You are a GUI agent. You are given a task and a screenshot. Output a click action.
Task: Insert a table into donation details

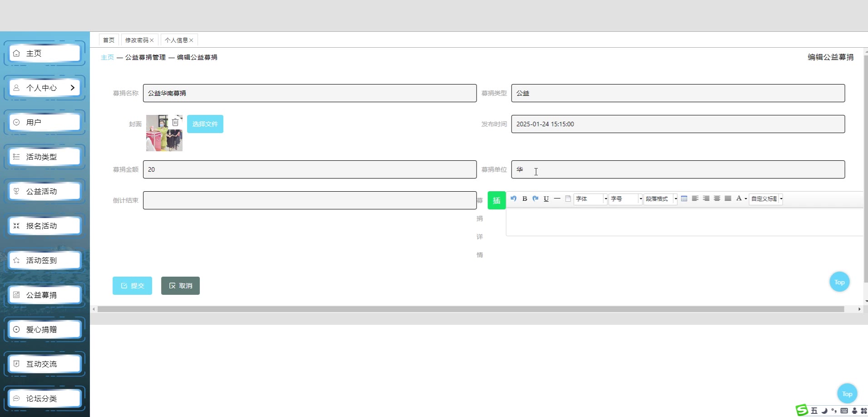684,199
